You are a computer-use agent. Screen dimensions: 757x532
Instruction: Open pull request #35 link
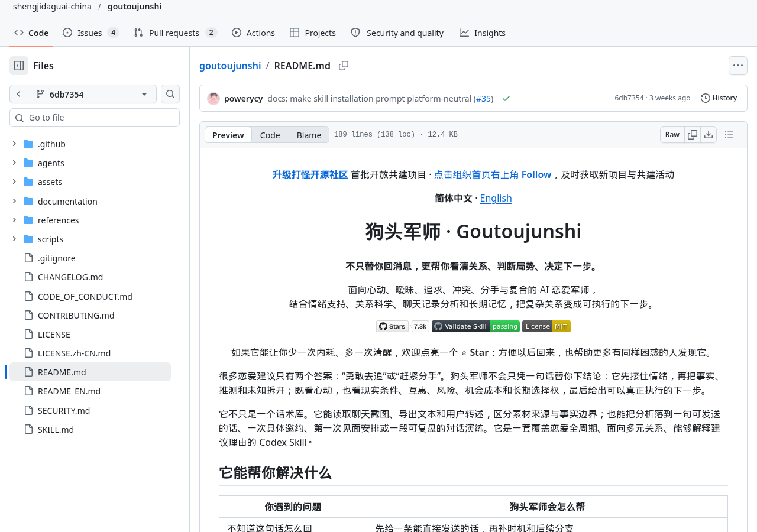[x=484, y=98]
